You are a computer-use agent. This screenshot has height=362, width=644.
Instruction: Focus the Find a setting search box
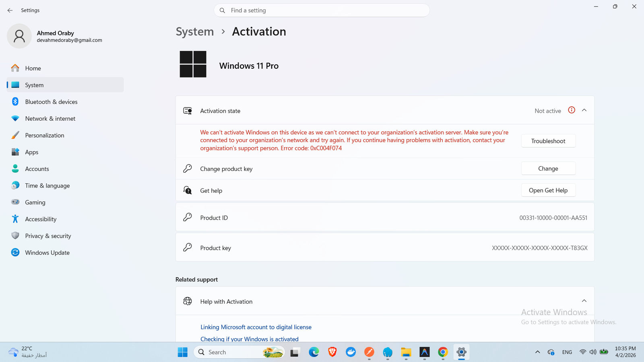coord(322,10)
